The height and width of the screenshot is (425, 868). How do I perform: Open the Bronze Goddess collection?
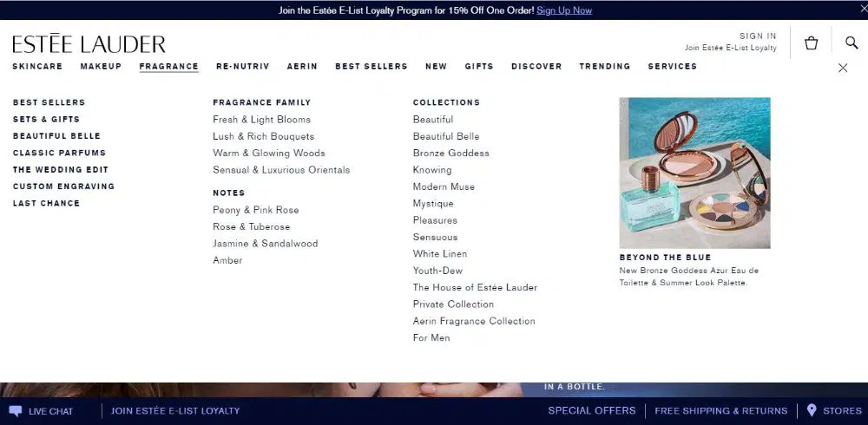click(x=450, y=154)
